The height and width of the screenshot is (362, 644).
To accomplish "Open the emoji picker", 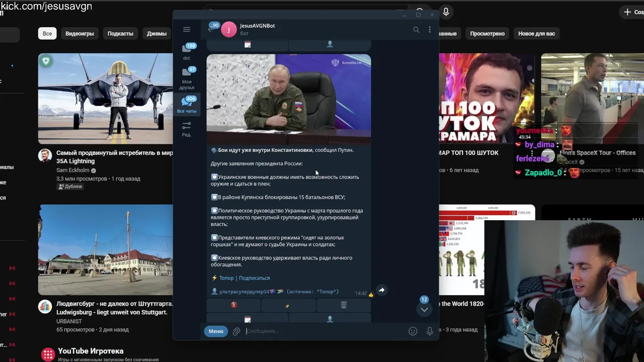I will [x=413, y=331].
